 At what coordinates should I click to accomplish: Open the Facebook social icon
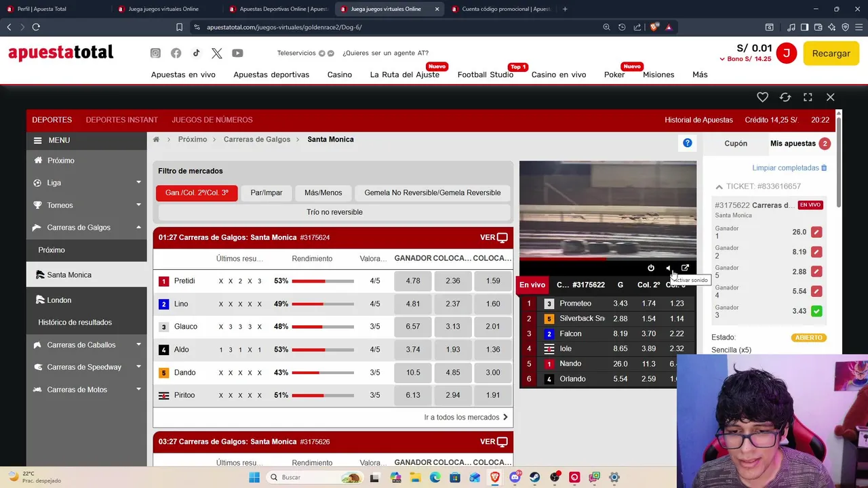[x=176, y=53]
